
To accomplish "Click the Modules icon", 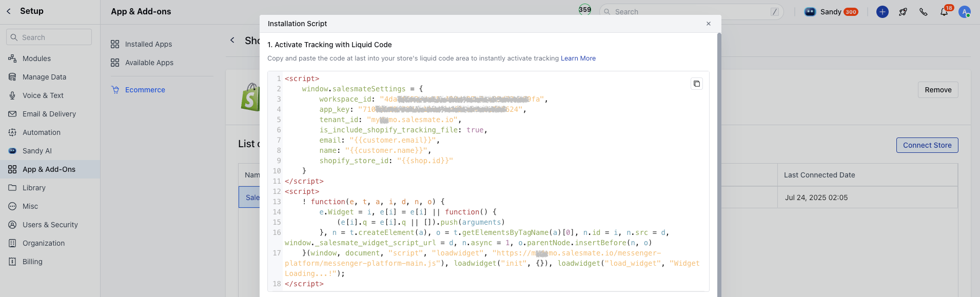I will [x=12, y=58].
